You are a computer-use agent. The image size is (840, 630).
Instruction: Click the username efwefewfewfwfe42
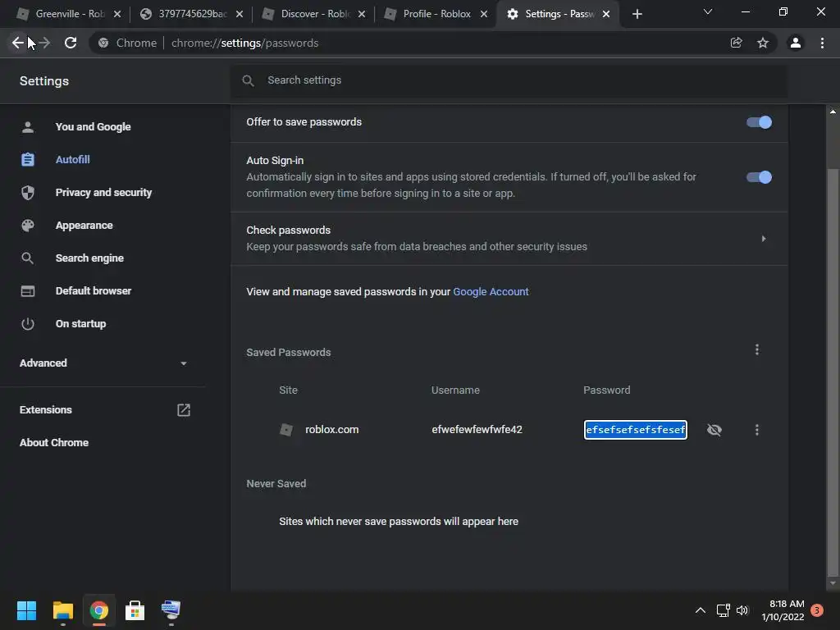[477, 430]
